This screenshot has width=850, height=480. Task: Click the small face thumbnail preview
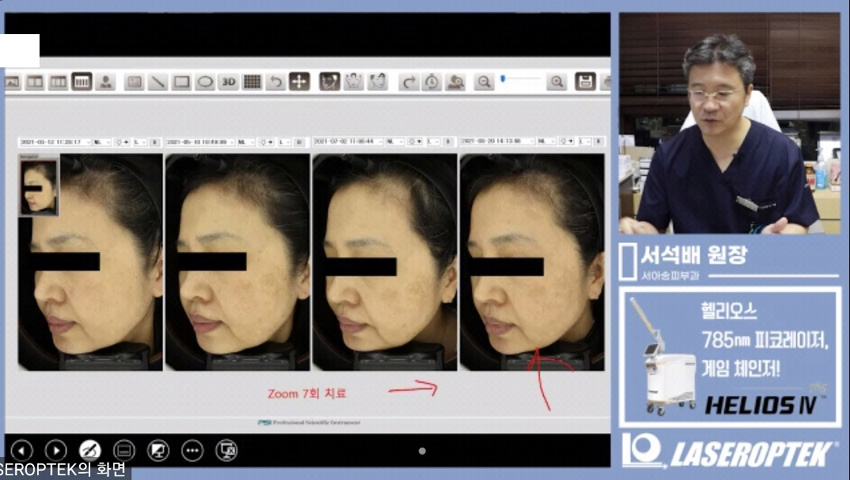39,186
